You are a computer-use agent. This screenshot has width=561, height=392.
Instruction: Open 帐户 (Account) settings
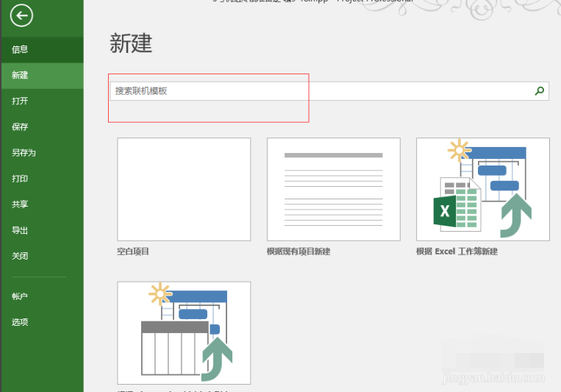[20, 296]
